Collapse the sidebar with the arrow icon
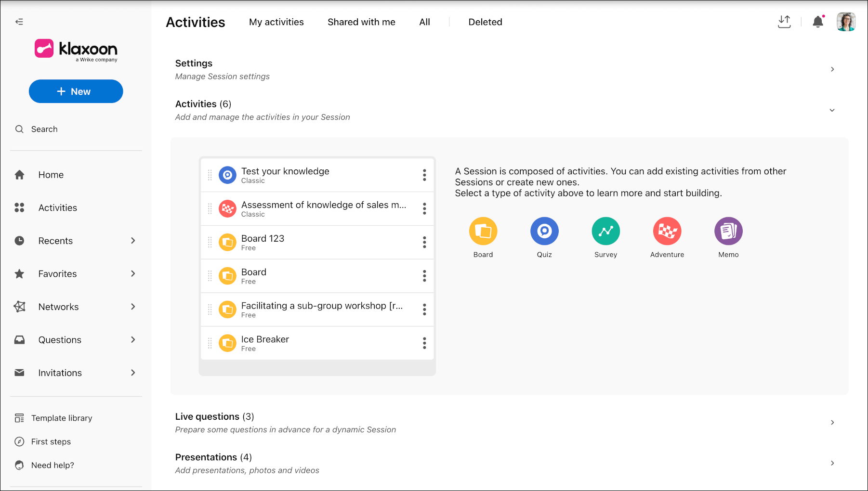 tap(19, 22)
